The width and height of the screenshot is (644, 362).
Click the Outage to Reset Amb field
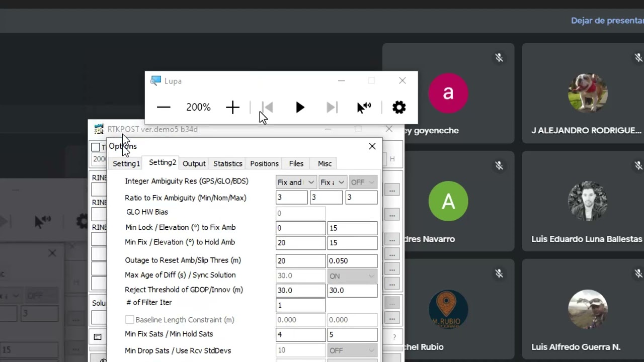[x=300, y=261]
